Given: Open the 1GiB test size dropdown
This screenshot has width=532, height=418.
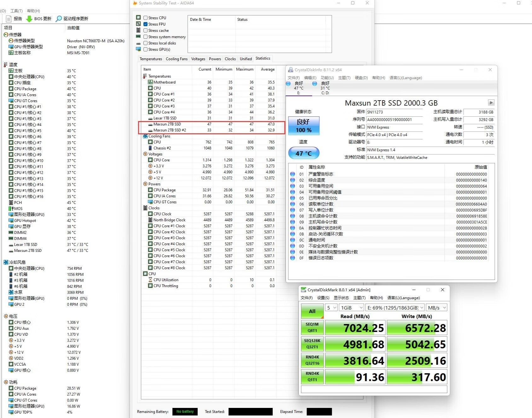Looking at the screenshot, I should coord(351,308).
